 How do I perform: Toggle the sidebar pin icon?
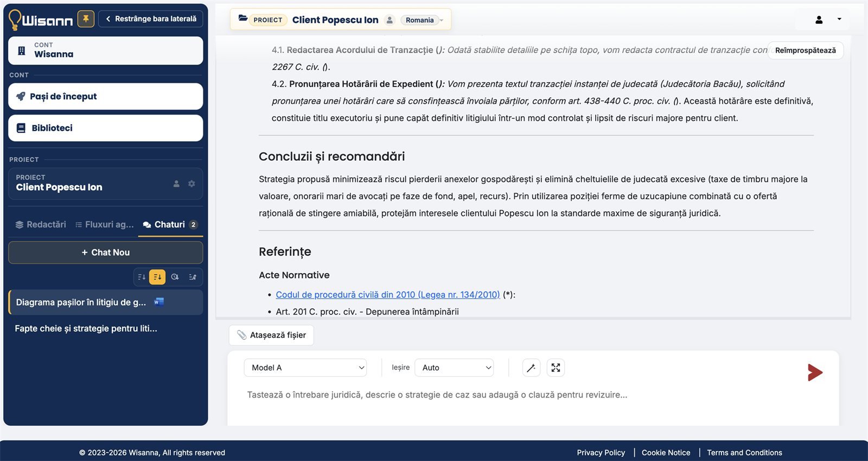(86, 18)
